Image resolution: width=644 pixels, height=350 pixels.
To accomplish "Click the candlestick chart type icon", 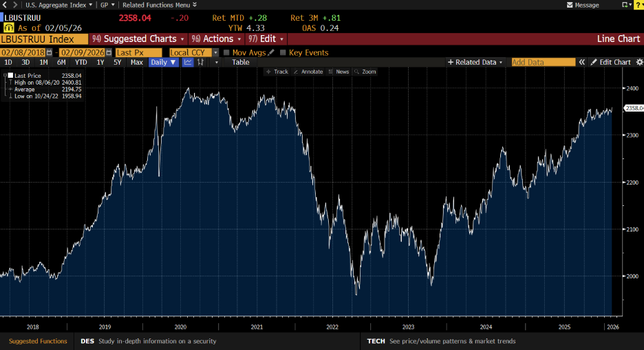I will 201,62.
